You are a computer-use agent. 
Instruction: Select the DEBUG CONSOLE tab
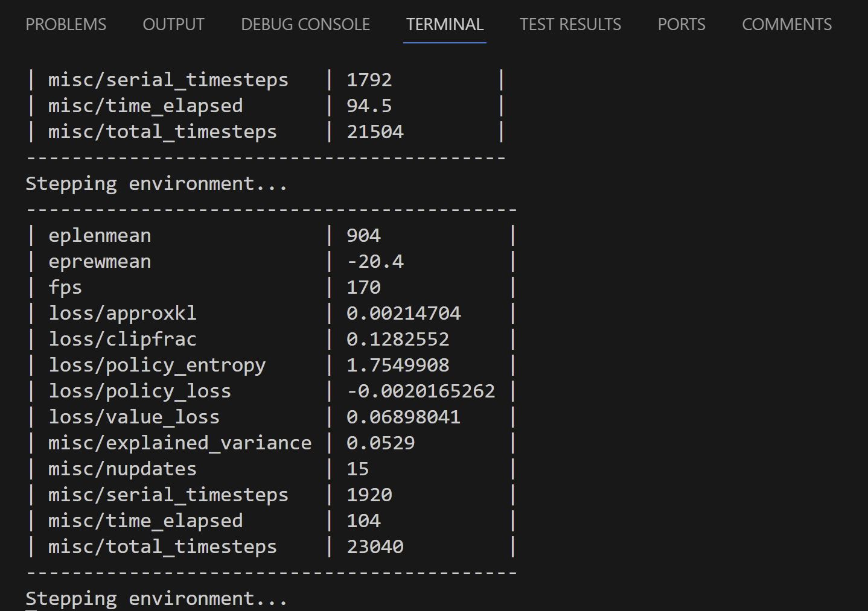click(305, 25)
